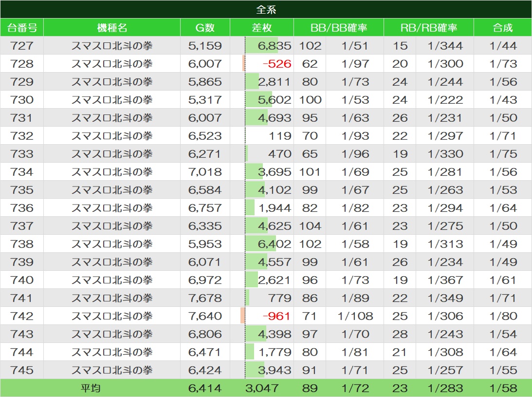This screenshot has width=532, height=397.
Task: Click the 5,602 difference value
Action: pos(275,99)
